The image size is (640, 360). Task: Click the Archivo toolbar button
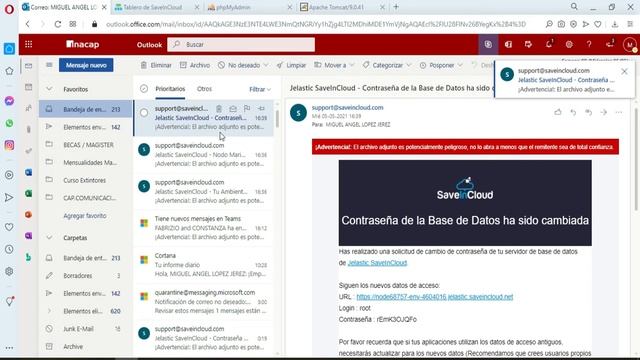pos(195,65)
